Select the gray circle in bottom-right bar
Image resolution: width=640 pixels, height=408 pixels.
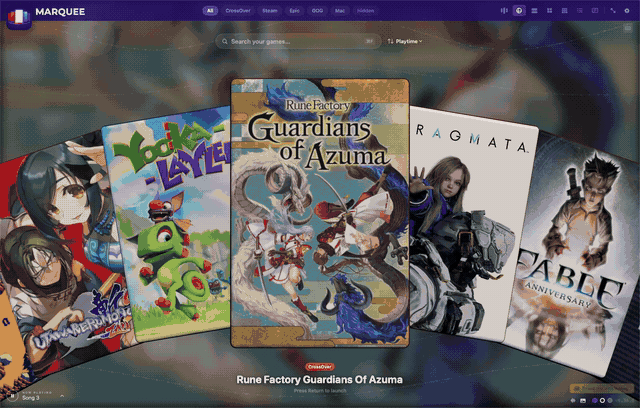[x=610, y=401]
